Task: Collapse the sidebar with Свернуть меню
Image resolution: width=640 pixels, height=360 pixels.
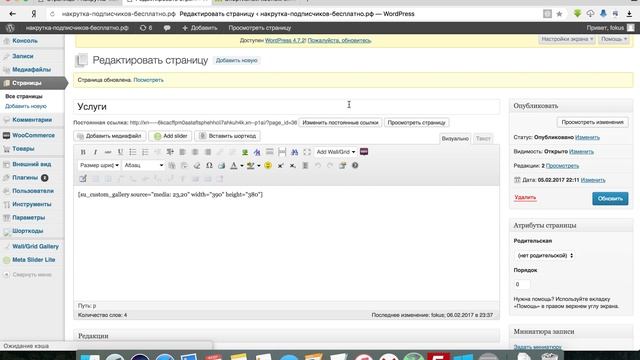Action: point(28,275)
